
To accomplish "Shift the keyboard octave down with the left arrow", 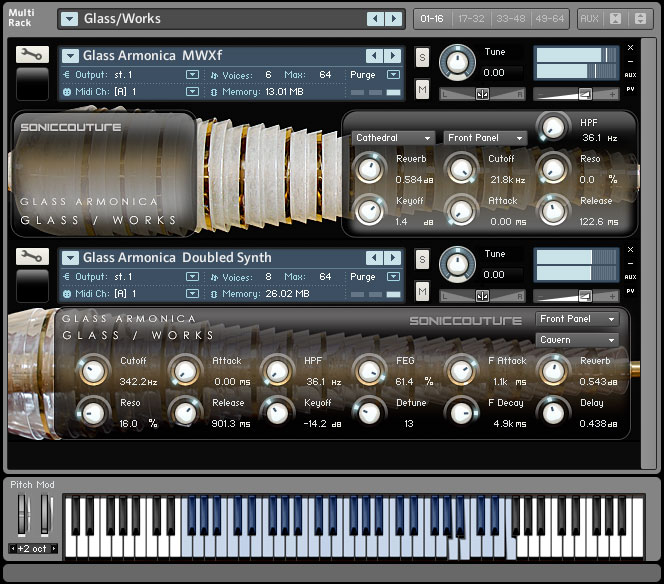I will 13,549.
